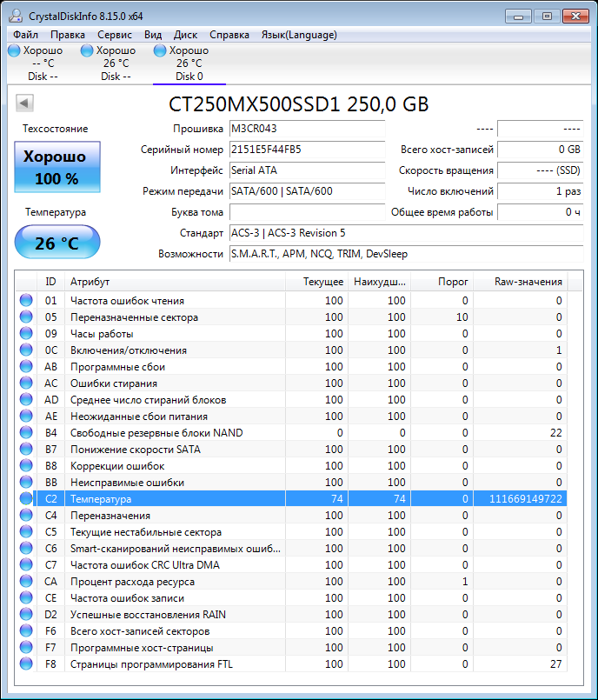Click status orb beside ID AB
598x700 pixels.
click(x=26, y=366)
